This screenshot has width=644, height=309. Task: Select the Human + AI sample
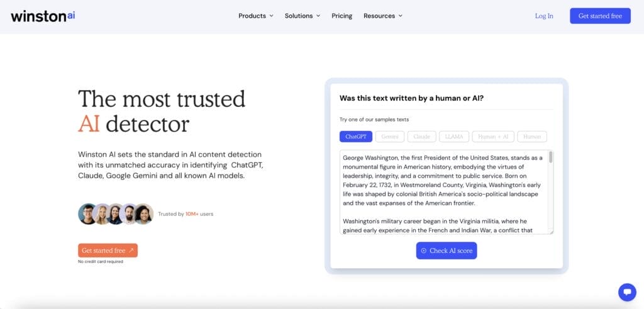(492, 137)
